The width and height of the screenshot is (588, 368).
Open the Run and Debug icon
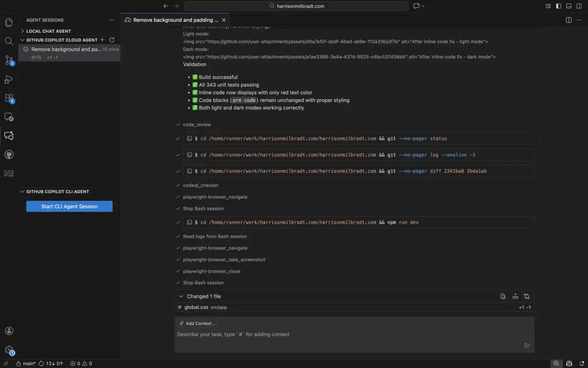pos(9,79)
